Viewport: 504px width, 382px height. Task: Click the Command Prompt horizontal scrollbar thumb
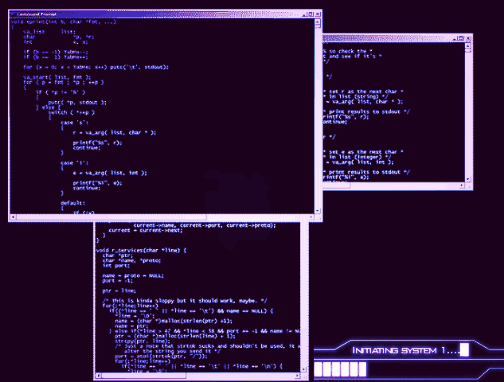point(112,217)
